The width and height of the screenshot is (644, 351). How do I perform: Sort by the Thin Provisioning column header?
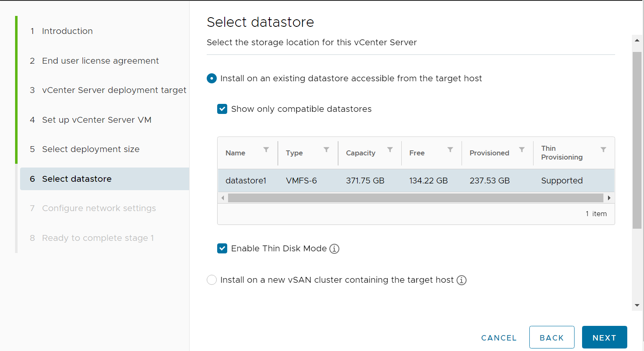(562, 153)
